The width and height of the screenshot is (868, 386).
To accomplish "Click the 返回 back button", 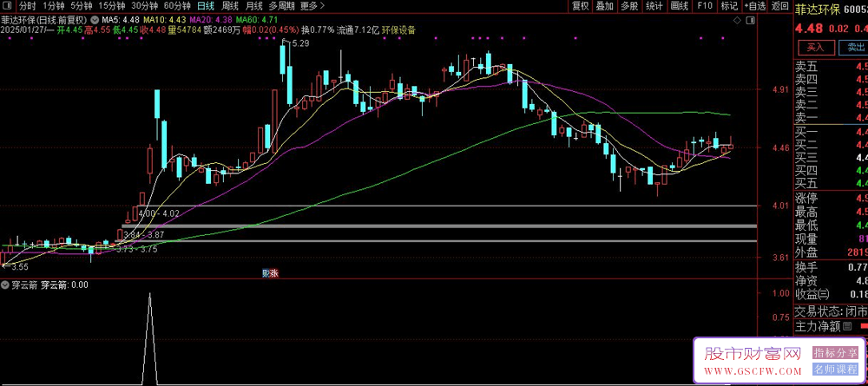I will coord(780,6).
